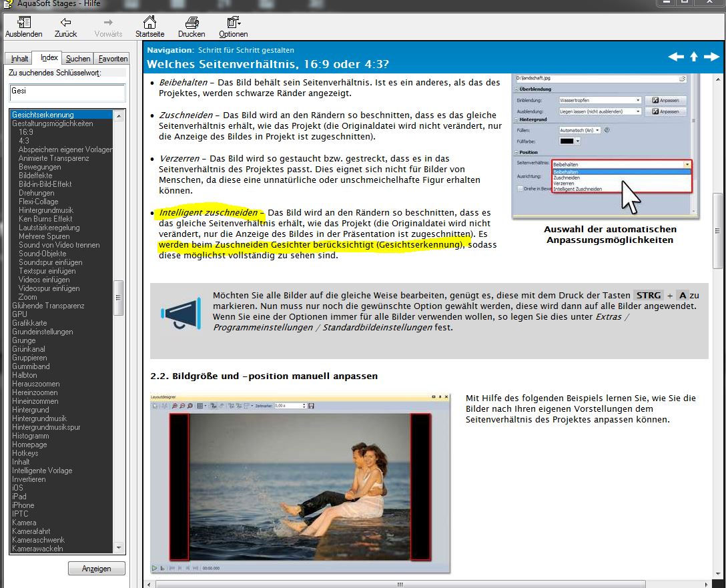
Task: Click the Ausblenden toolbar icon
Action: [x=23, y=23]
